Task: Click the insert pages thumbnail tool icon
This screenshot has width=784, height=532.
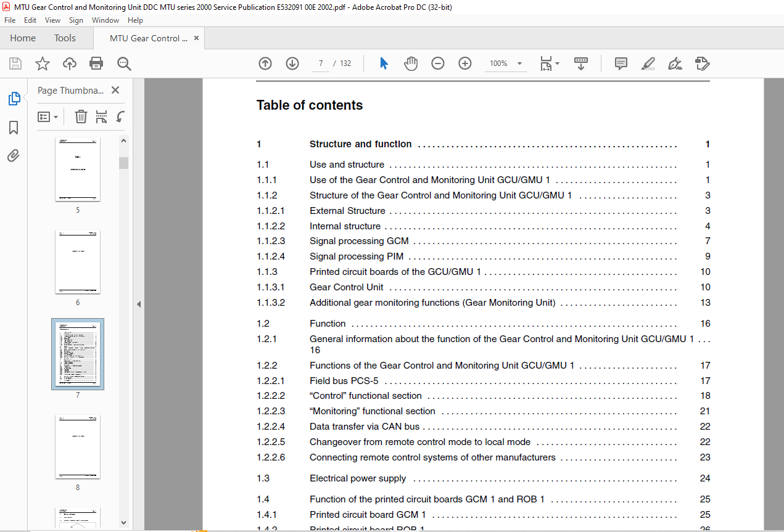Action: tap(102, 117)
